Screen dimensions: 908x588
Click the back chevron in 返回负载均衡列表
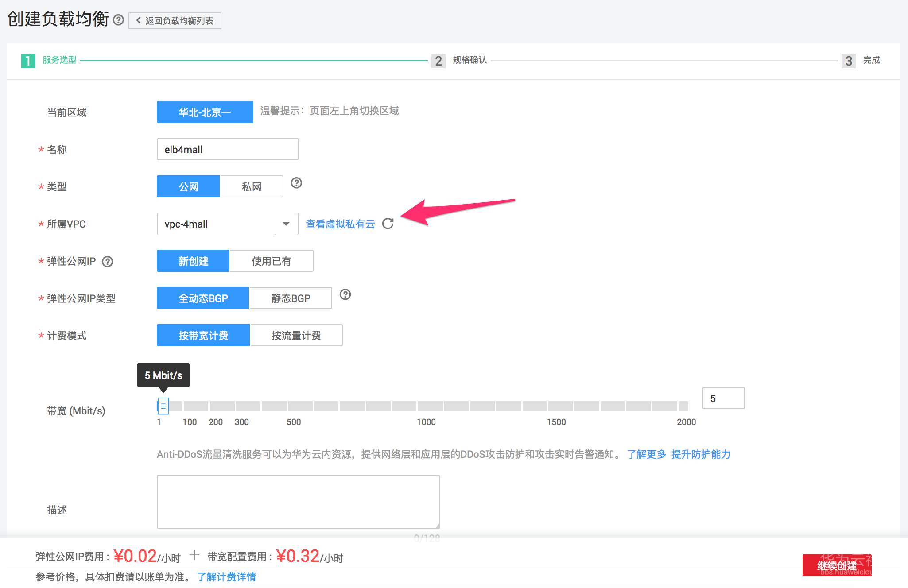(x=137, y=20)
